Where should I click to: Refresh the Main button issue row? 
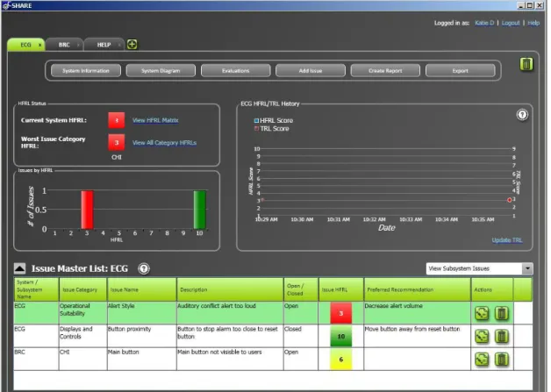pos(482,360)
